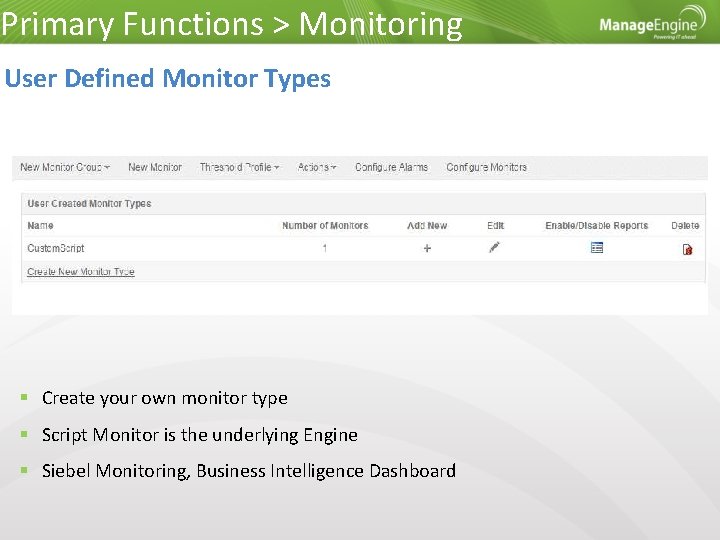The image size is (720, 540).
Task: Open the Threshold Profile dropdown
Action: coord(239,167)
